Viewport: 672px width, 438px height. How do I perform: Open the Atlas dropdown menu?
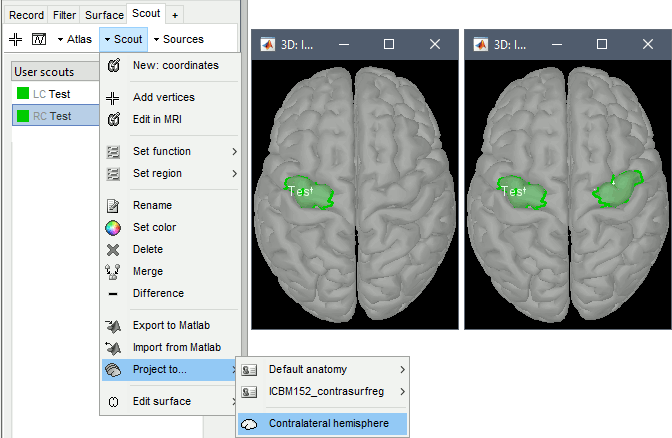pyautogui.click(x=74, y=39)
